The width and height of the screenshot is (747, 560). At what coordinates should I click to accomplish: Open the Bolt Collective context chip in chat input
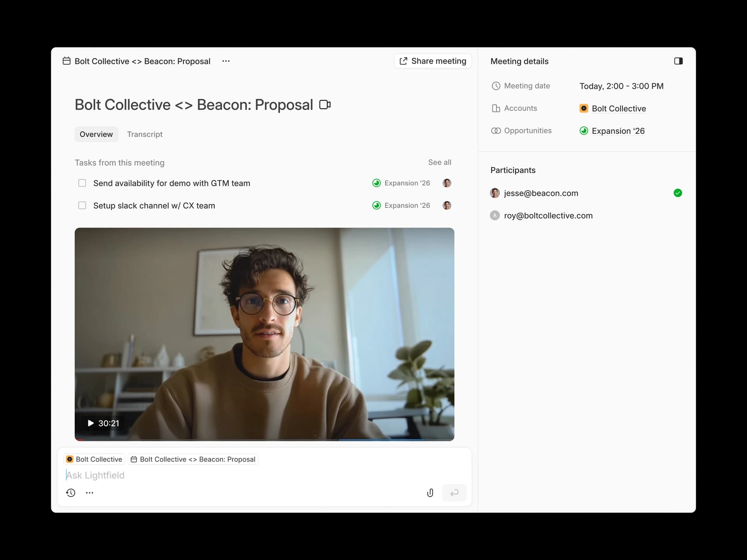[94, 459]
